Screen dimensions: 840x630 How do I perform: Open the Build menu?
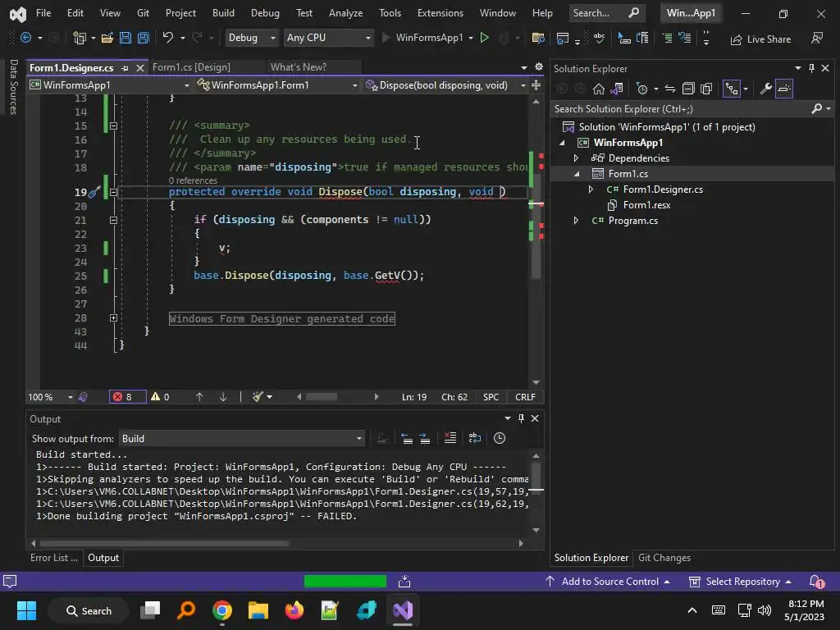click(x=223, y=13)
